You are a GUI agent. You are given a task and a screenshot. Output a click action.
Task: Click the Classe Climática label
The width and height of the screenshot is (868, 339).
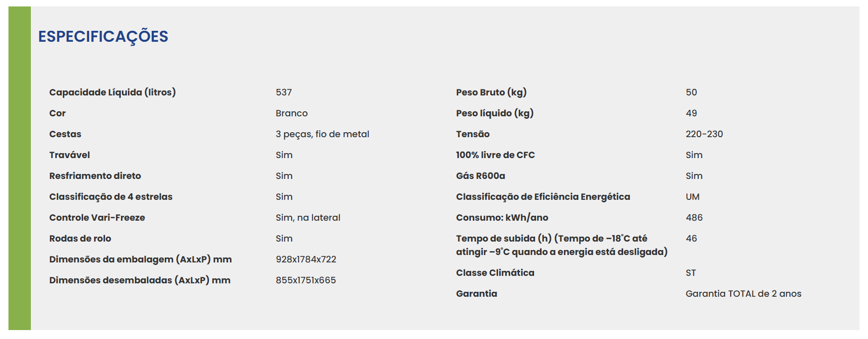[495, 273]
